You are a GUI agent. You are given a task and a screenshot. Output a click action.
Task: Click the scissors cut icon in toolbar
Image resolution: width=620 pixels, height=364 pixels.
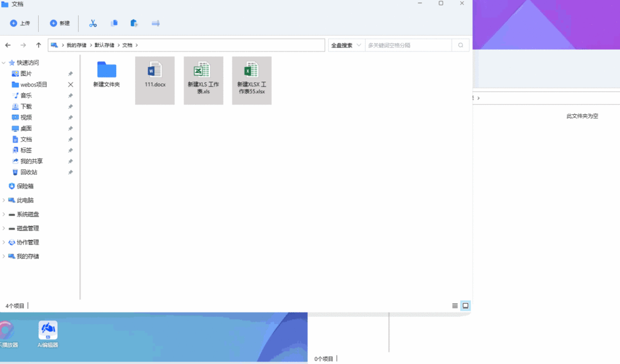click(93, 24)
